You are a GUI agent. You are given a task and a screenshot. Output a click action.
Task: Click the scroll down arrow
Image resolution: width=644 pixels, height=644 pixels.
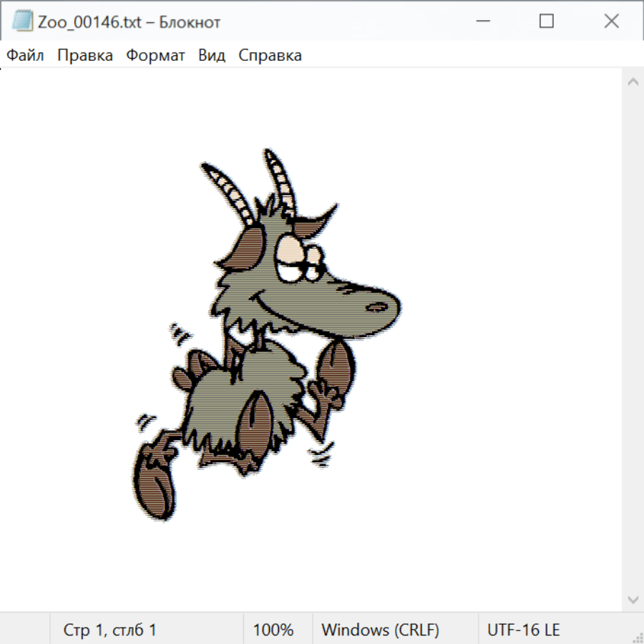633,599
